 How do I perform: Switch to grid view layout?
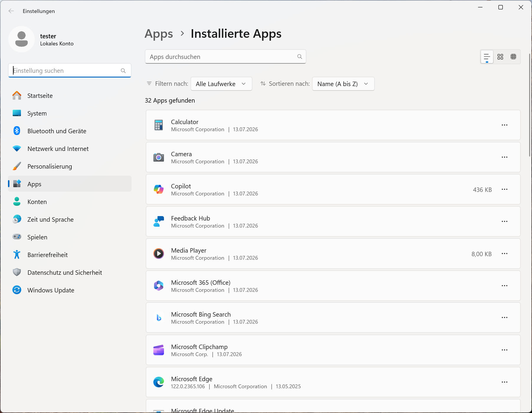click(x=500, y=57)
